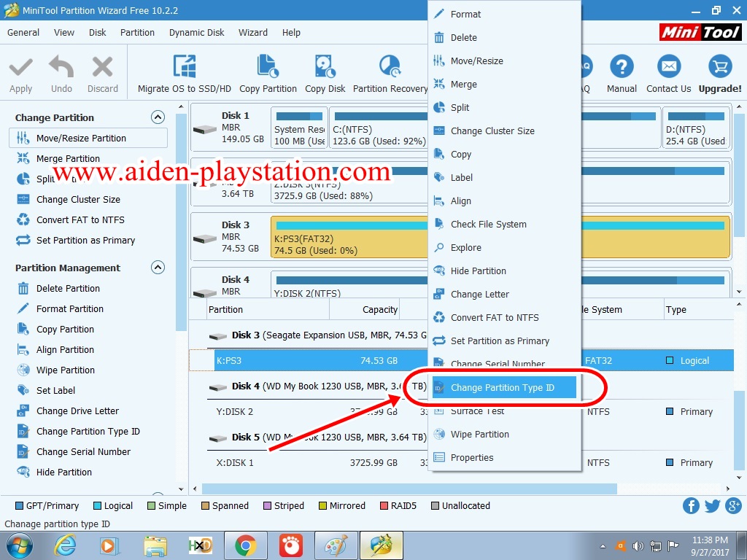This screenshot has width=747, height=560.
Task: Open the Facebook share icon
Action: tap(691, 506)
